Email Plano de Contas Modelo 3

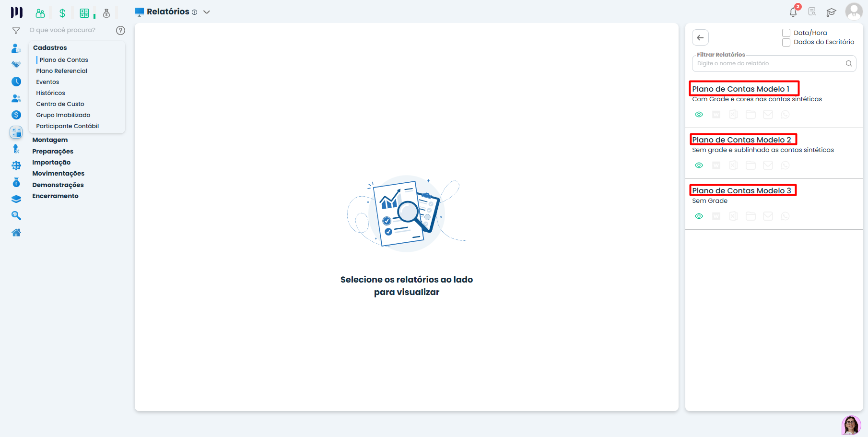pos(768,216)
